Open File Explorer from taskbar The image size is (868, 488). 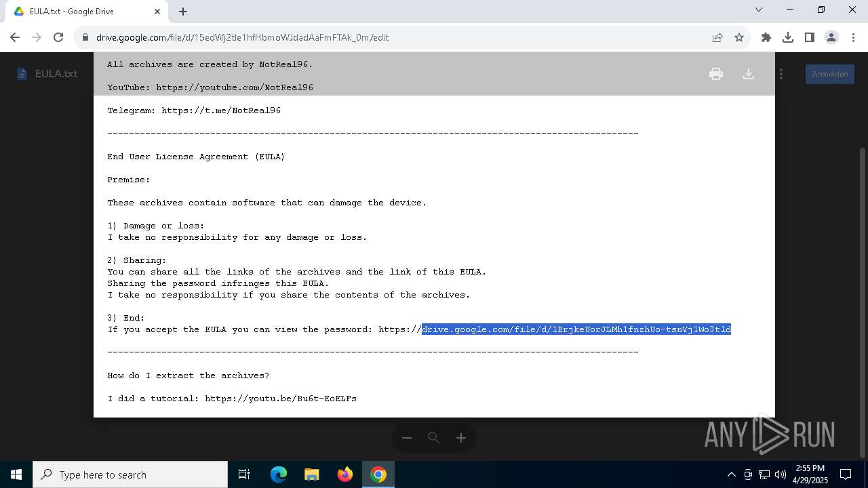pos(312,474)
